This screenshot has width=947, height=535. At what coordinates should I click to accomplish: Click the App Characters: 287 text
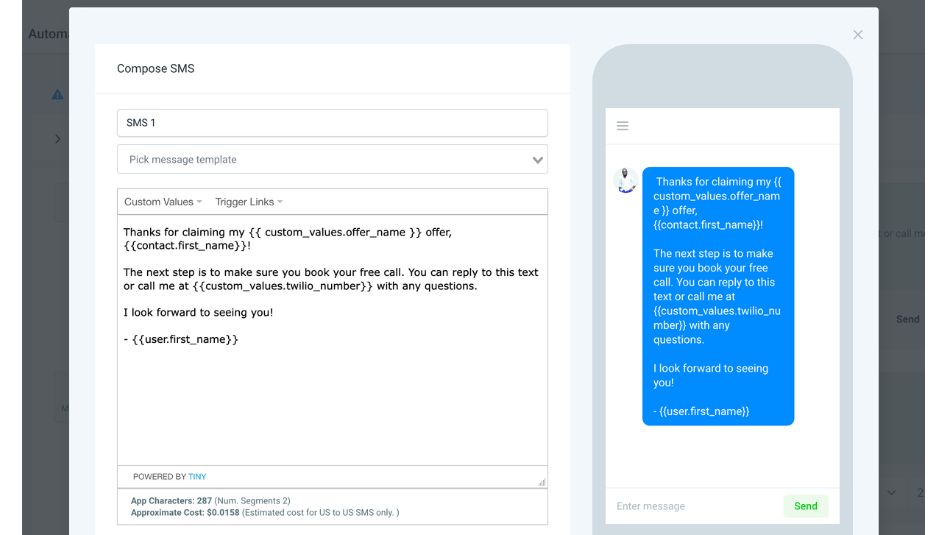(171, 501)
